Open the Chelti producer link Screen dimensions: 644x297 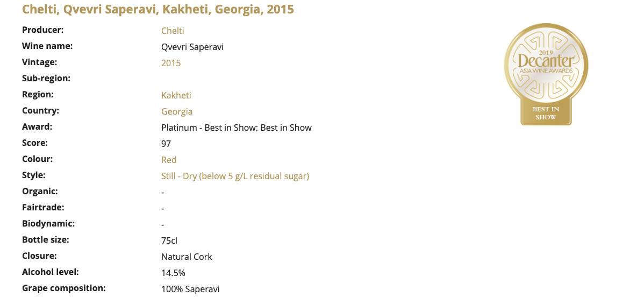tap(173, 31)
